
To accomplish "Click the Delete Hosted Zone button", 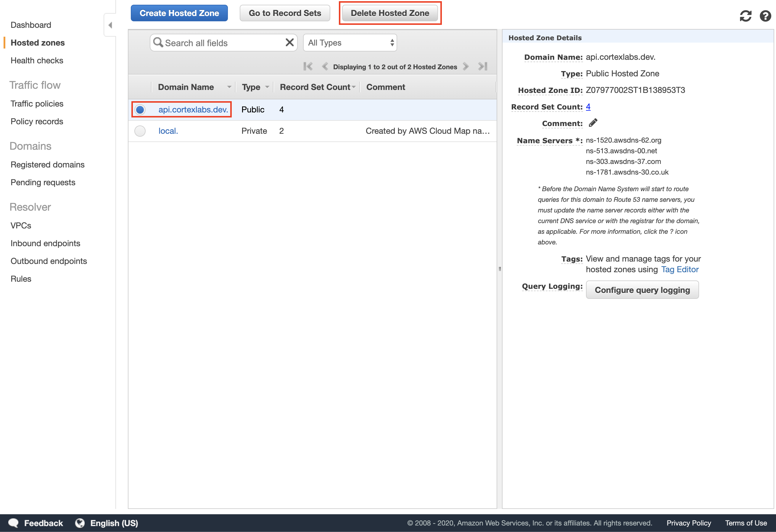I will click(x=390, y=13).
